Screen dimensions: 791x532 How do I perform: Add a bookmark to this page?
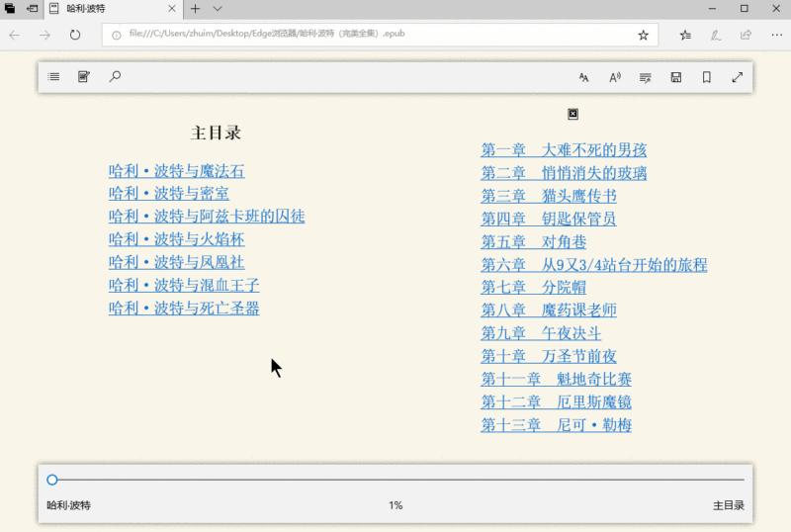(707, 77)
